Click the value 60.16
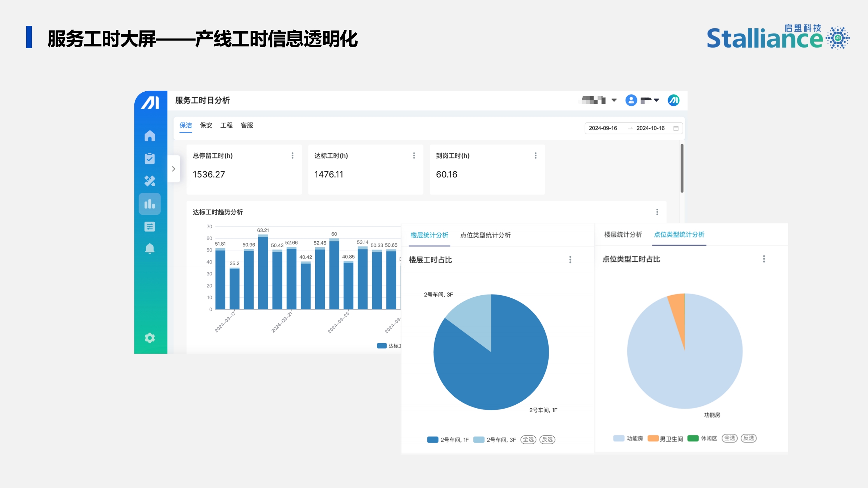Viewport: 868px width, 488px height. point(446,174)
